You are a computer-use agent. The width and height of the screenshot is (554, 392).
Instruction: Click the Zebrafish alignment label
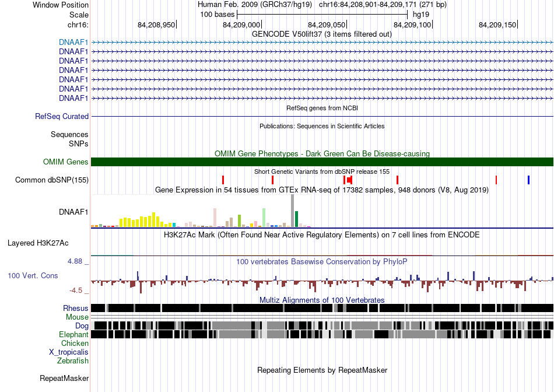[73, 361]
